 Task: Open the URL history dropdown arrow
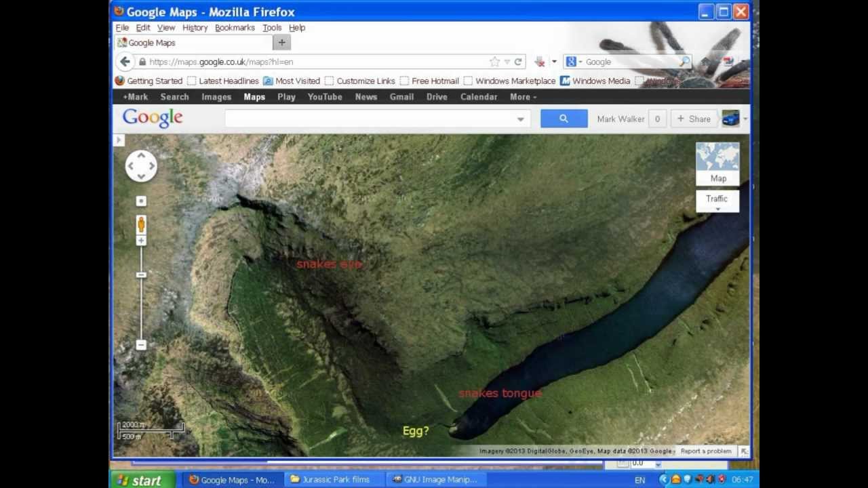[x=507, y=62]
